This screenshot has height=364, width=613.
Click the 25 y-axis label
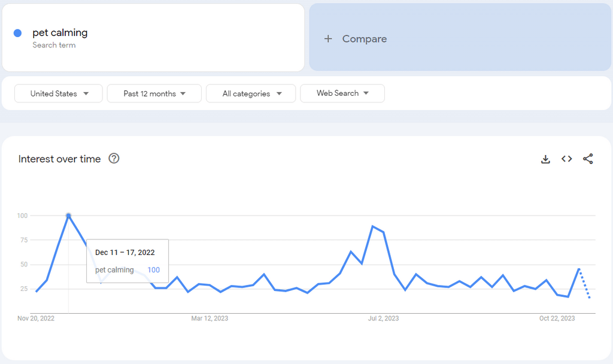[24, 289]
